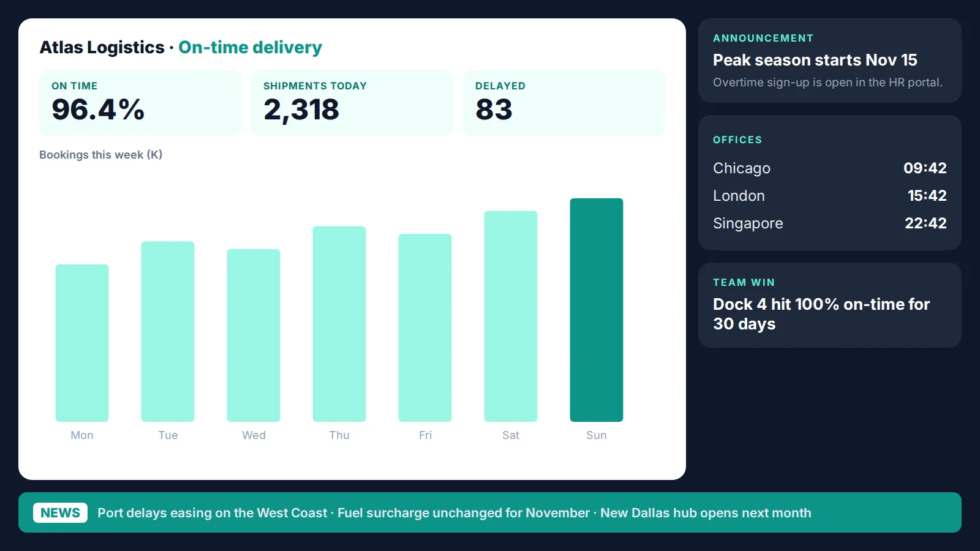Select the DELAYED 83 card
This screenshot has height=551, width=980.
564,103
